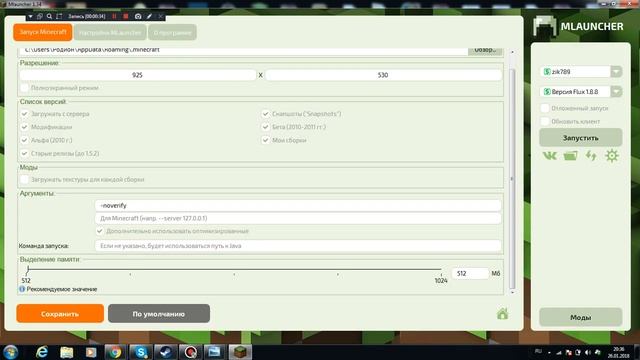640x360 pixels.
Task: Expand the Версия Flux 1.8.8 version dropdown
Action: pos(616,91)
